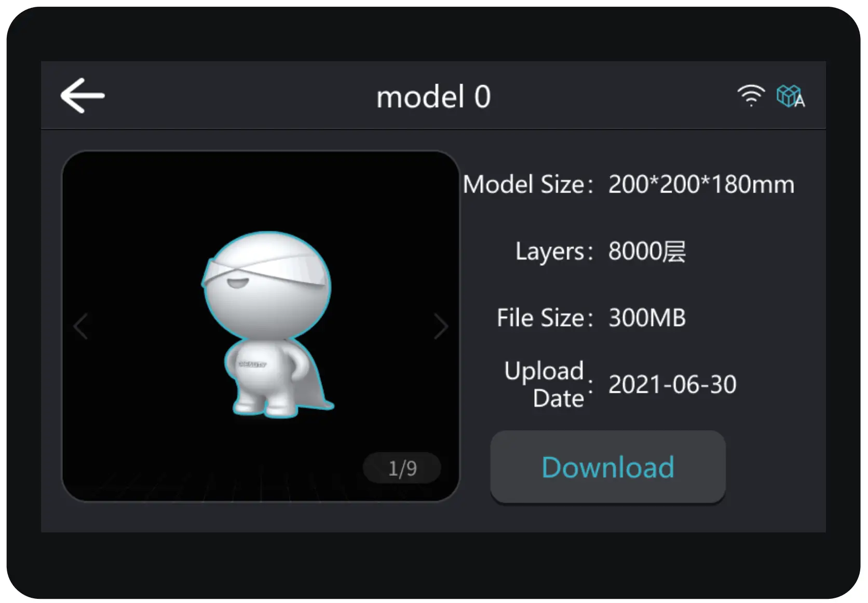This screenshot has width=868, height=603.
Task: Tap the 2021-06-30 upload date
Action: click(x=672, y=384)
